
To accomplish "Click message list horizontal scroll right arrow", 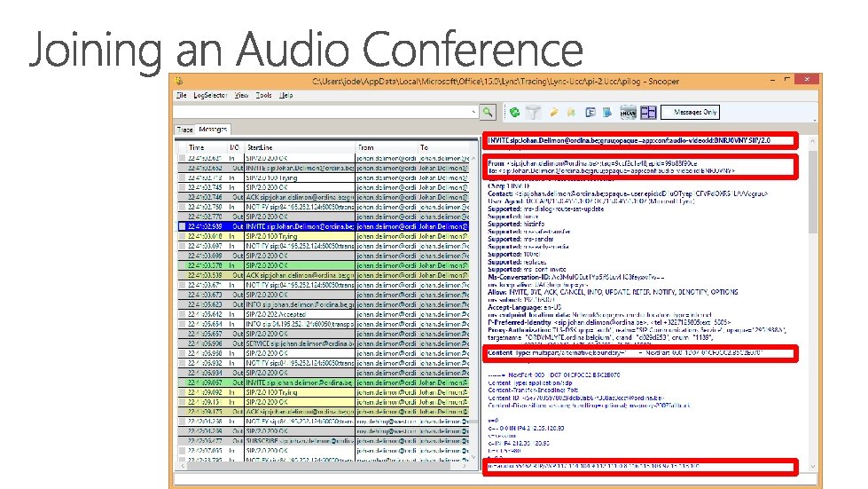I will click(465, 466).
